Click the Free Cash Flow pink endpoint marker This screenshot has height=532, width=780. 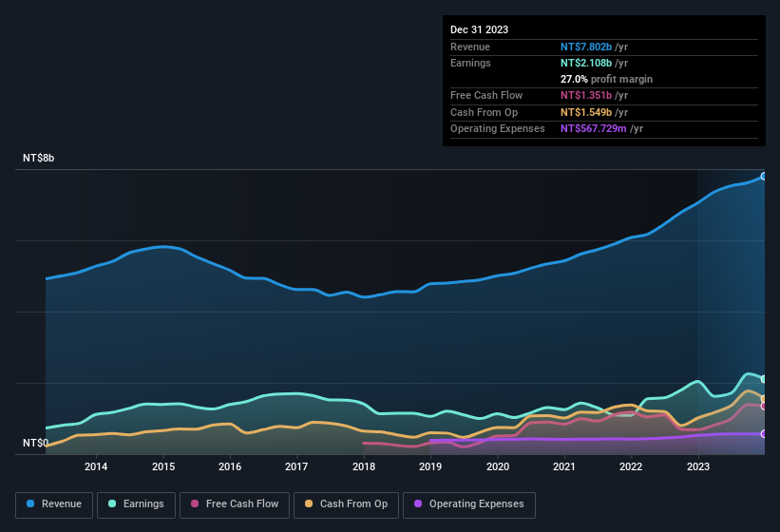tap(764, 407)
